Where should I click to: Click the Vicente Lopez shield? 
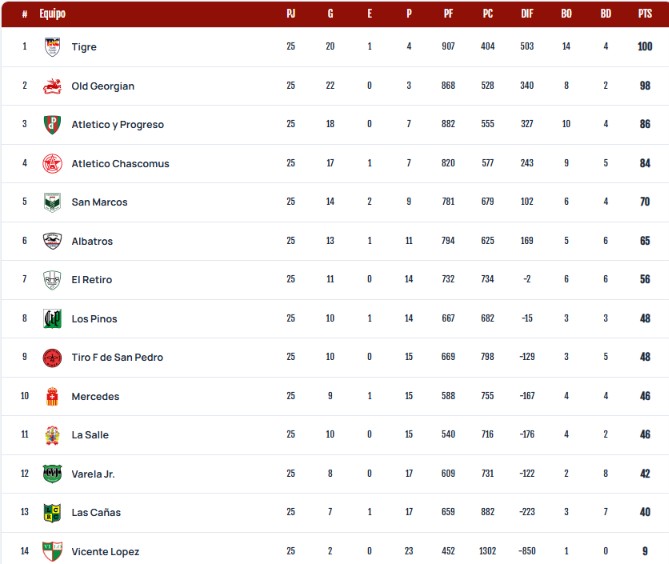[52, 551]
